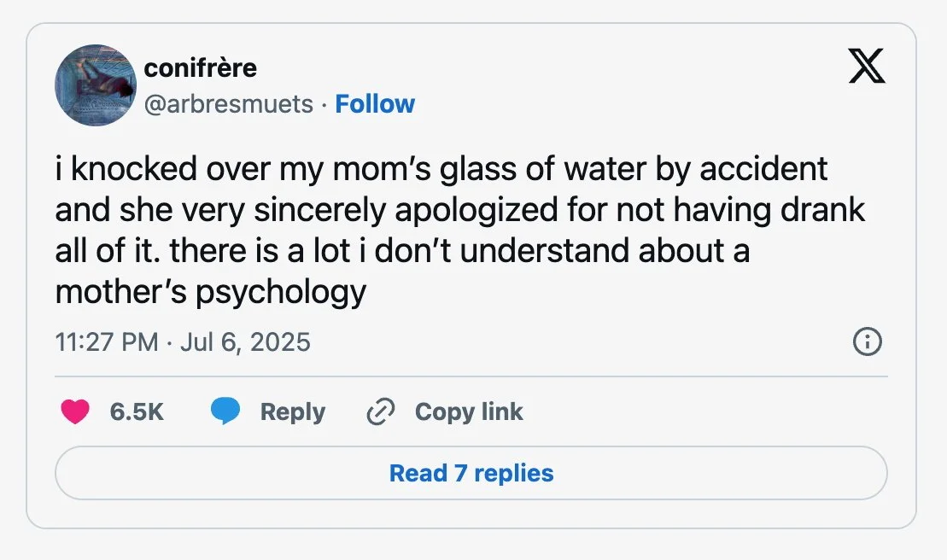Click the display name conifrère
This screenshot has width=947, height=560.
coord(201,67)
